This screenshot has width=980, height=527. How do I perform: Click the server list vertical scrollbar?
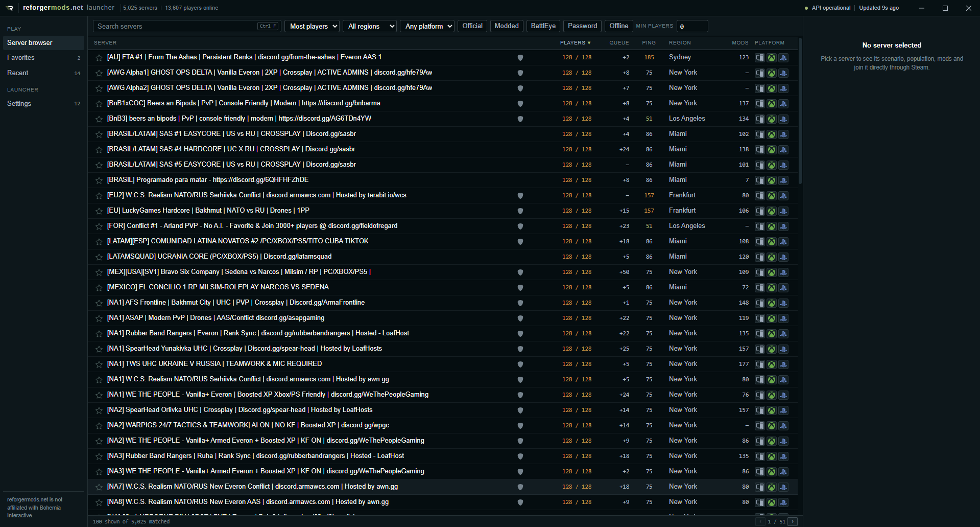(x=800, y=110)
